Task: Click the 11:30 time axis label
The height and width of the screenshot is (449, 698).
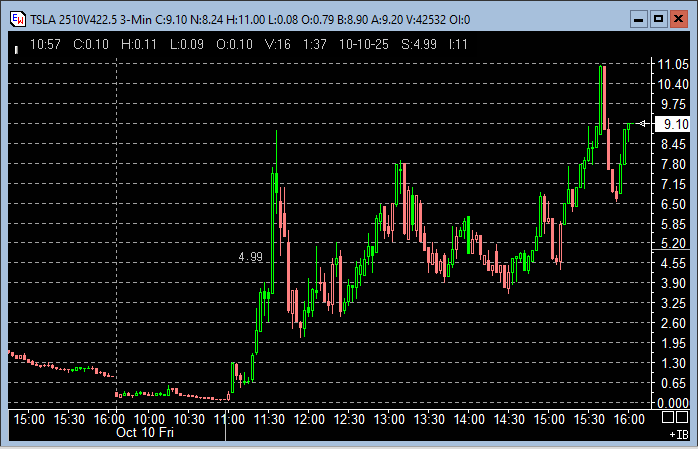Action: 268,418
